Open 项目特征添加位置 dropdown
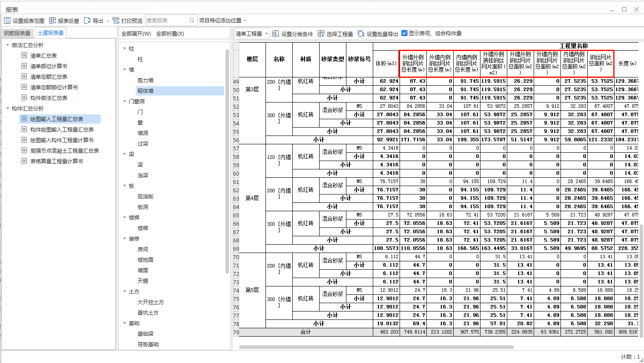The image size is (644, 363). [x=222, y=21]
